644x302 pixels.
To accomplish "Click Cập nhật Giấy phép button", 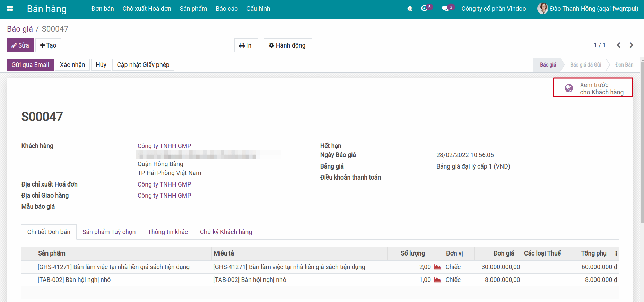I will pyautogui.click(x=143, y=65).
